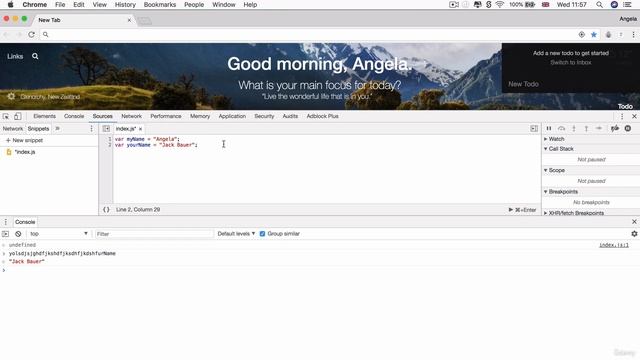Open the DevTools customize menu icon
The width and height of the screenshot is (640, 360).
click(x=622, y=116)
